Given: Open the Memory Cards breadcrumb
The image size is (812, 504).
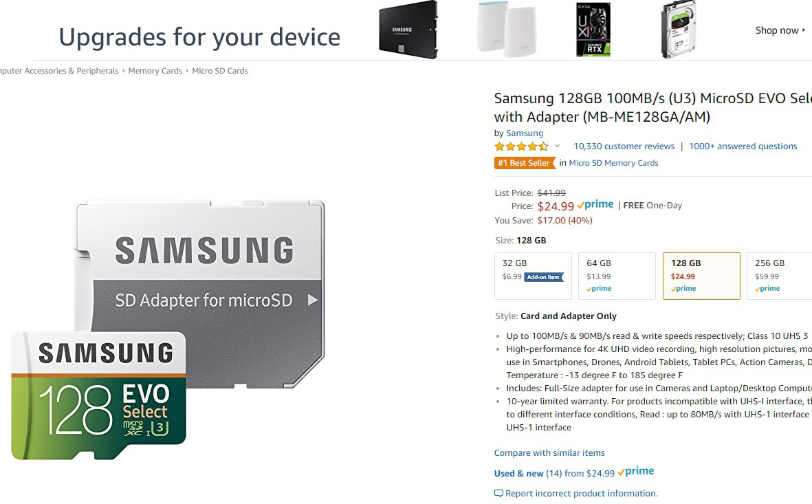Looking at the screenshot, I should tap(155, 71).
